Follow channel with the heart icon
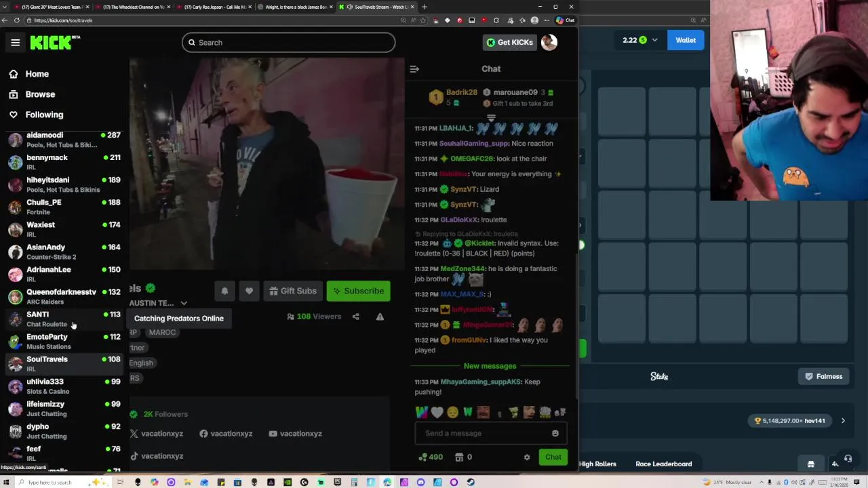Screen dimensions: 868x488 (x=250, y=291)
